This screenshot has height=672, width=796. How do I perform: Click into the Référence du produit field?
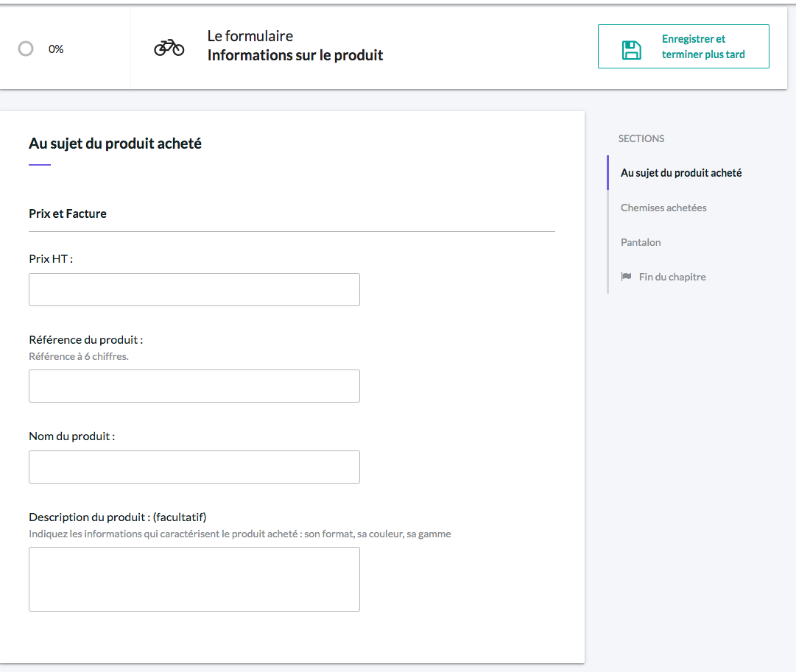coord(194,386)
